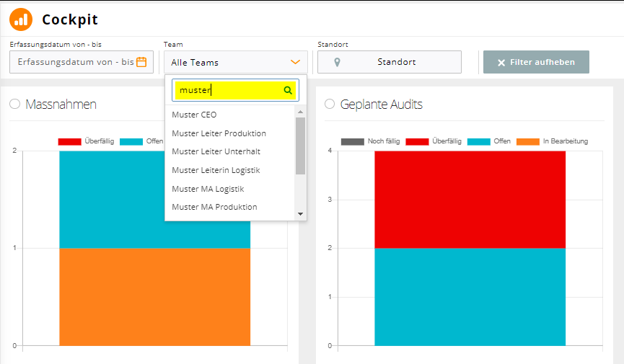Open the Standort selector field
The image size is (624, 364).
[x=390, y=62]
